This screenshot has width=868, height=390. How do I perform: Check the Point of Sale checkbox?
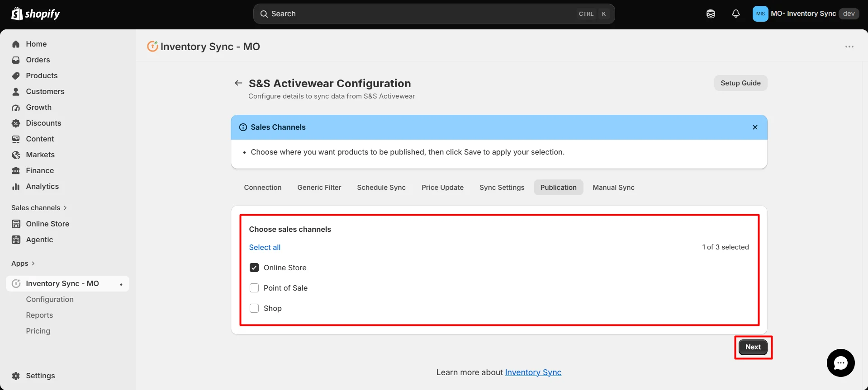(x=254, y=288)
